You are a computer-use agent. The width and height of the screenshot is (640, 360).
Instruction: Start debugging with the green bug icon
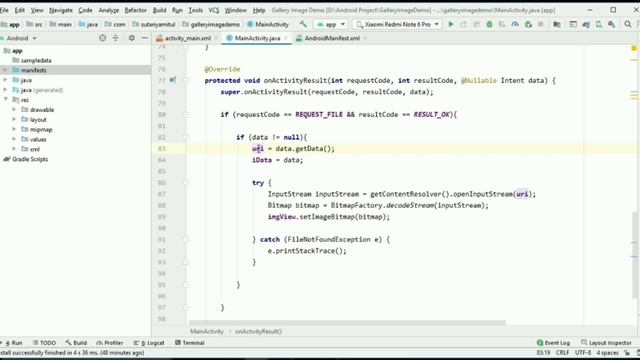[489, 24]
